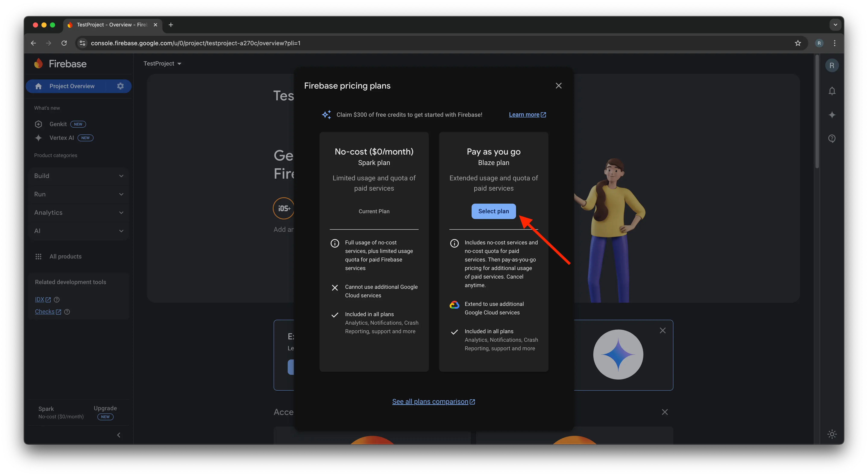Click the browser forward arrow
The height and width of the screenshot is (476, 868).
coord(48,43)
